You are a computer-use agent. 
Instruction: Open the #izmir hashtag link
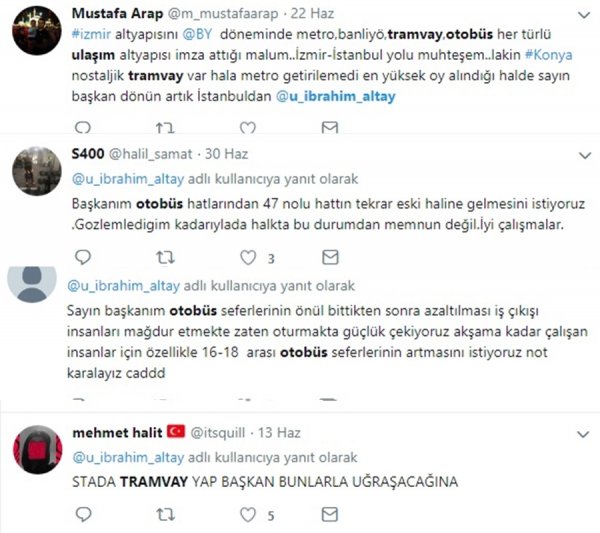(x=91, y=34)
